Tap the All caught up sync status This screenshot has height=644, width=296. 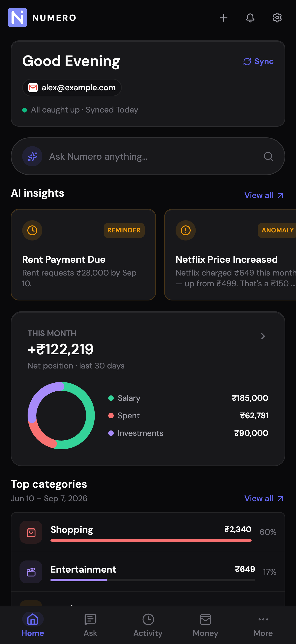click(80, 110)
